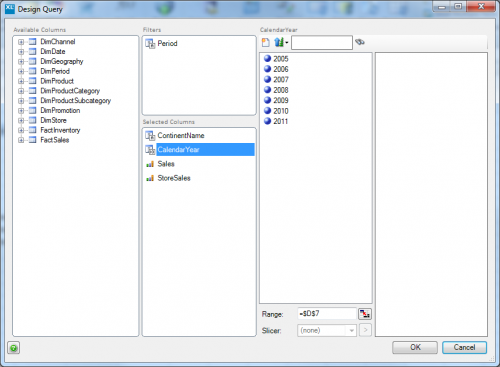Image resolution: width=500 pixels, height=367 pixels.
Task: Click the Cancel button
Action: point(464,347)
